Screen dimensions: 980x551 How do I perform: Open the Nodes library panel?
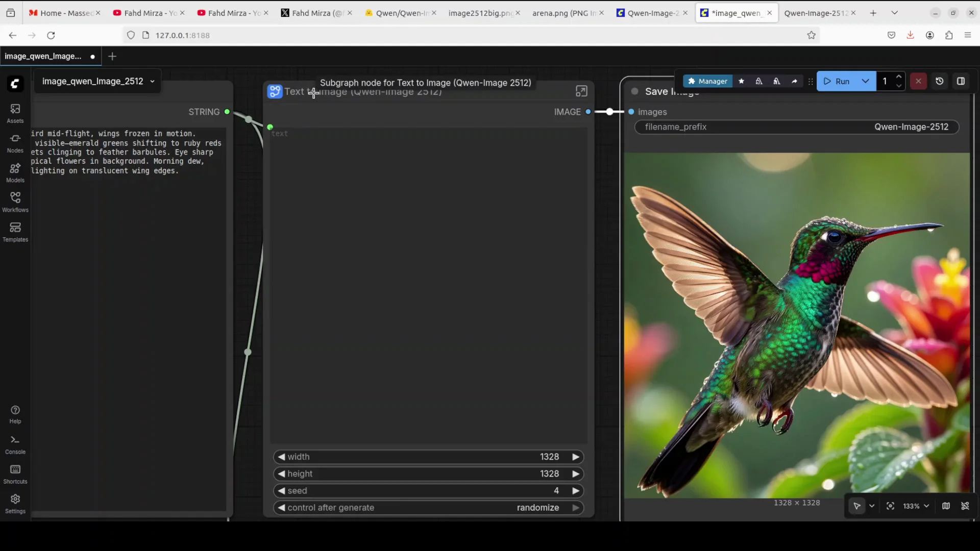click(15, 142)
